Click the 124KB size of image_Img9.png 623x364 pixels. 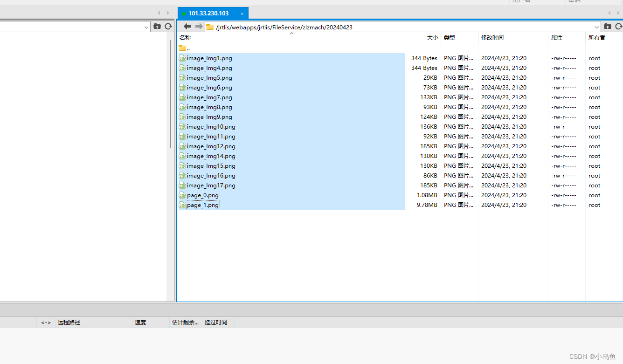tap(429, 117)
